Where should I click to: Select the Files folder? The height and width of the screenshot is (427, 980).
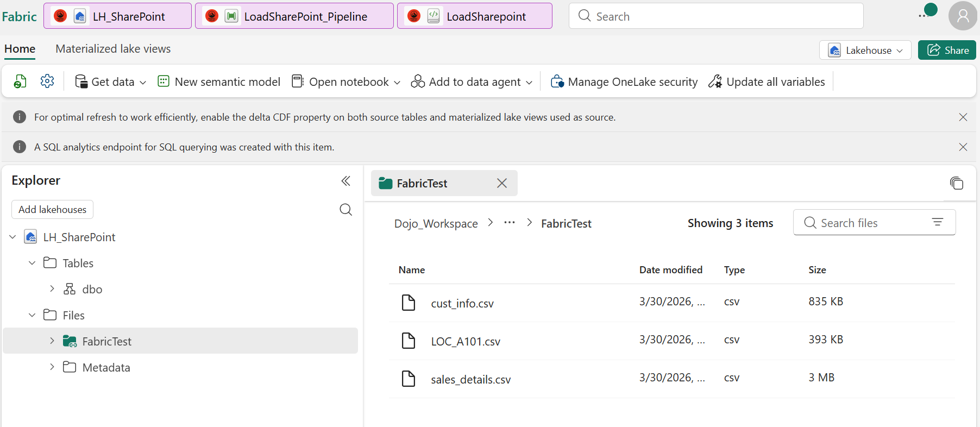coord(73,315)
